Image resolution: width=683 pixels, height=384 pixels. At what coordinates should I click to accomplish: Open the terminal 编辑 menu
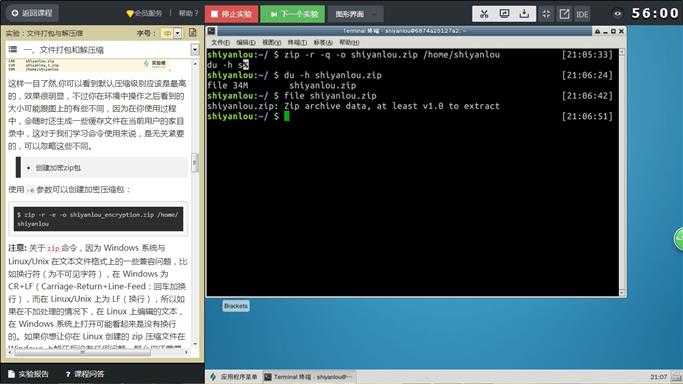coord(246,42)
